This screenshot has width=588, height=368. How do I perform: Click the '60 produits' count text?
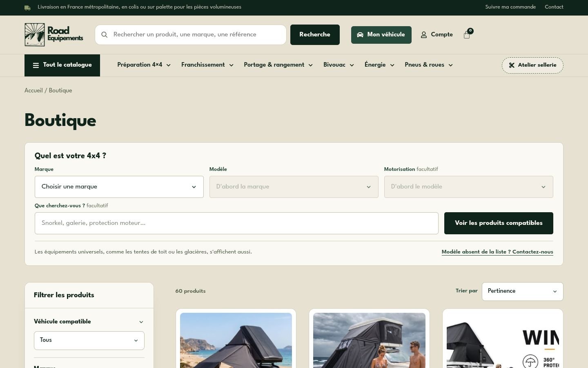click(190, 292)
